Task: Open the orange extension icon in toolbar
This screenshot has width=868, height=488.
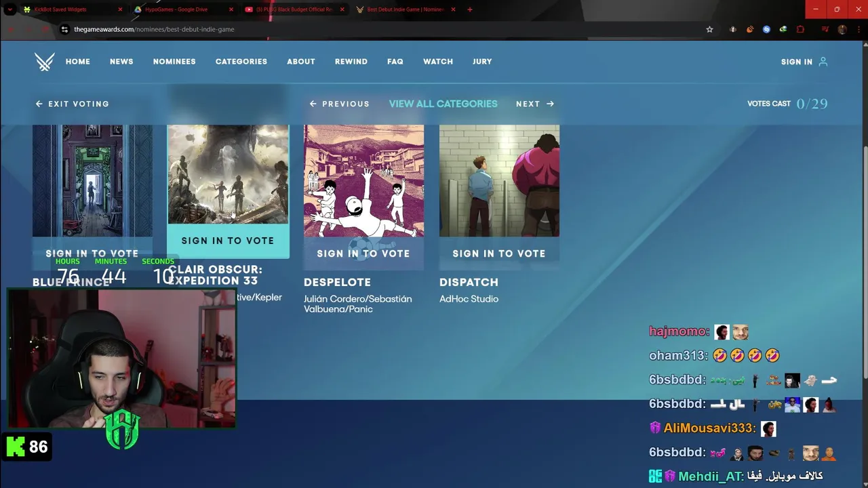Action: click(x=750, y=29)
